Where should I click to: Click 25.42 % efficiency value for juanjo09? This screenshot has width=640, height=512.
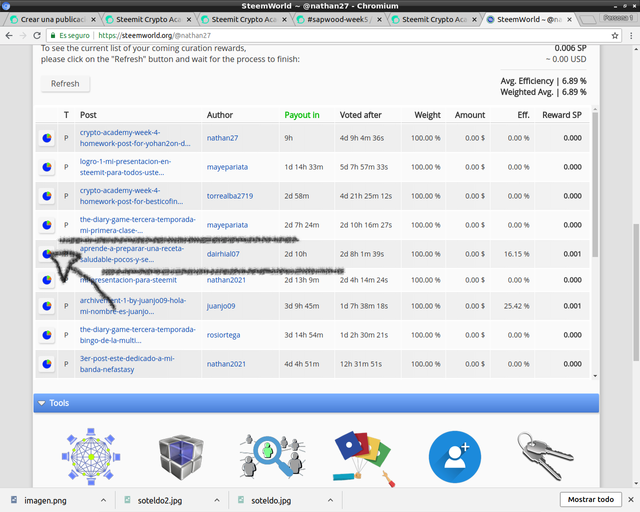coord(516,306)
